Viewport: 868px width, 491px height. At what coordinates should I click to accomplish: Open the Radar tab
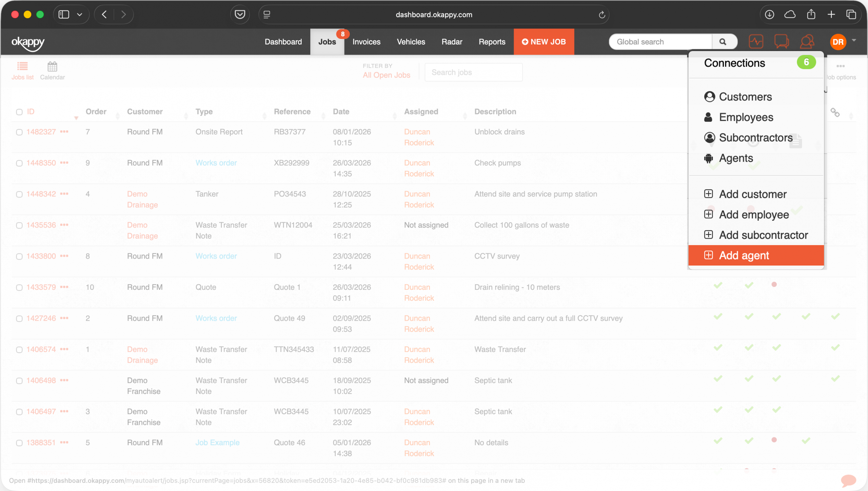pos(452,42)
